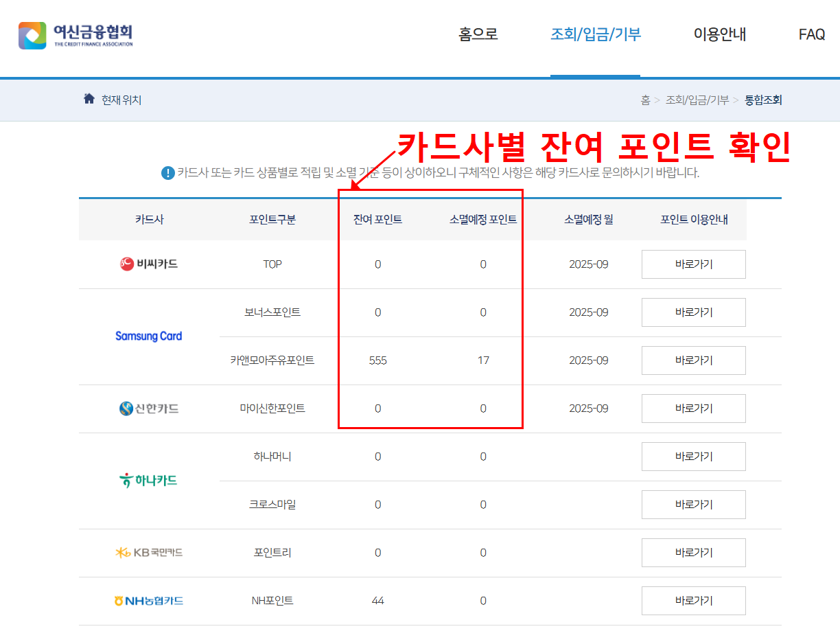Click 2025-09 in the 마이신한포인트 row
The width and height of the screenshot is (840, 631).
589,409
